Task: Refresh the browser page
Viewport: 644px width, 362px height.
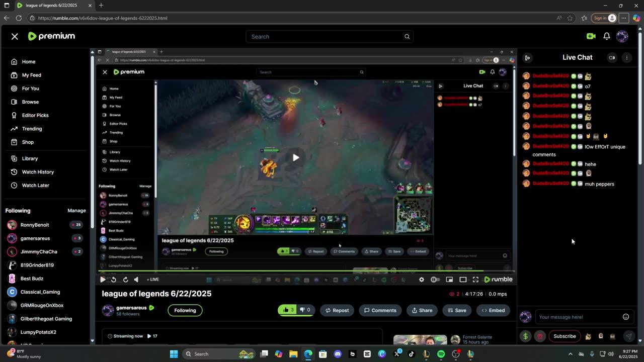Action: (19, 18)
